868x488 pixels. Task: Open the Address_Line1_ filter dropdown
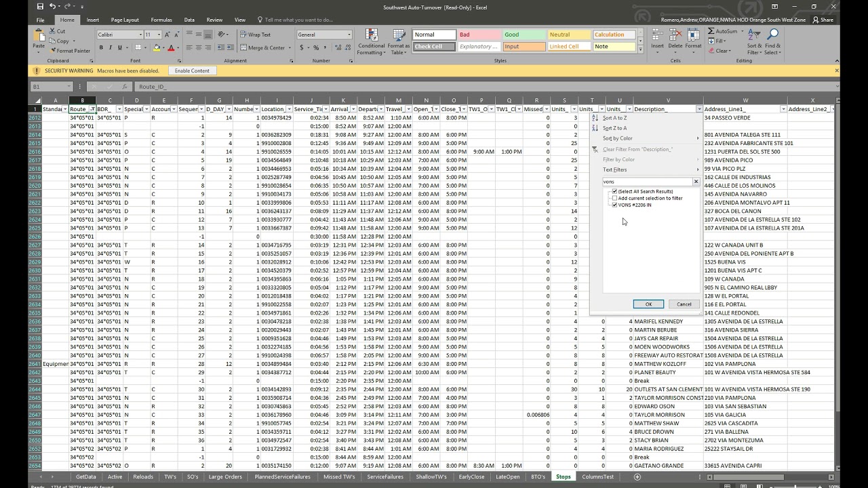pos(783,109)
